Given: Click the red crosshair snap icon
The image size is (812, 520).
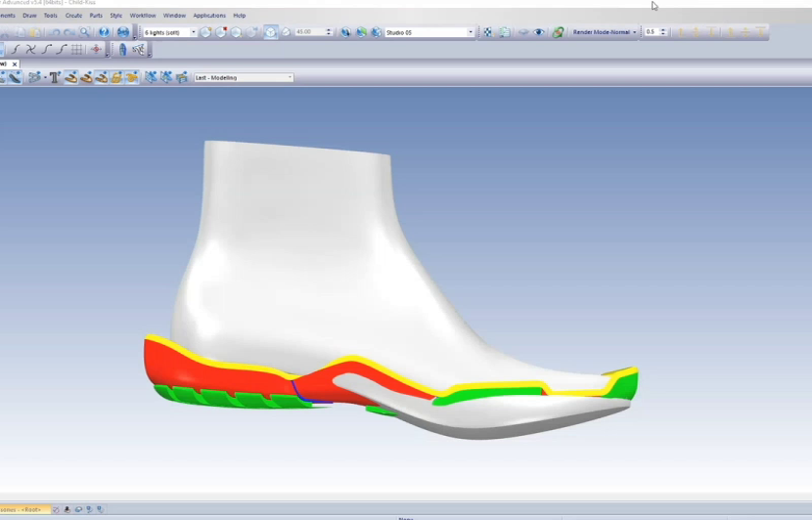Looking at the screenshot, I should [96, 50].
